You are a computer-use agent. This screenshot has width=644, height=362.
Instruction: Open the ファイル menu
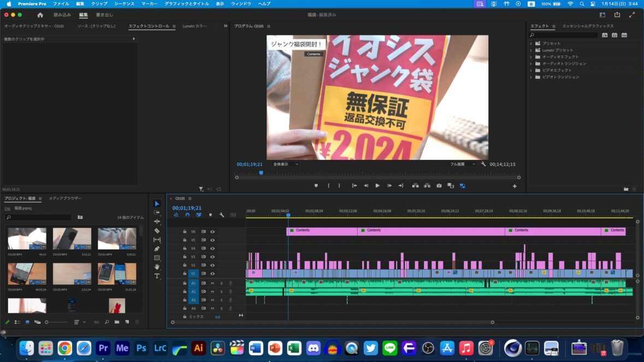point(61,4)
